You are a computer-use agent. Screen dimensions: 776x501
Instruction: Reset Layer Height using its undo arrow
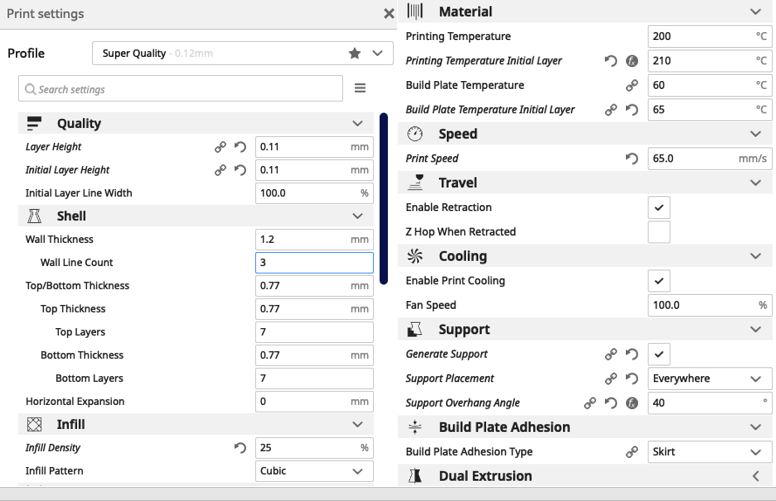tap(240, 147)
